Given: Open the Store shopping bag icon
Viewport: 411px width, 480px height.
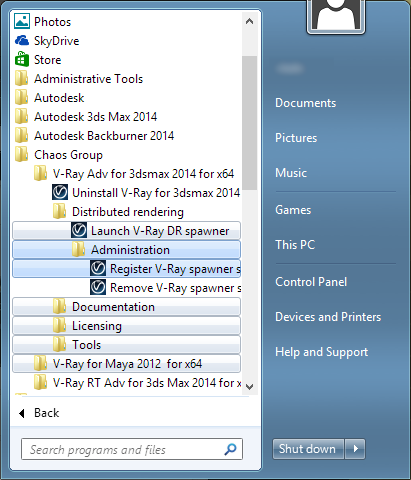Looking at the screenshot, I should (x=22, y=59).
